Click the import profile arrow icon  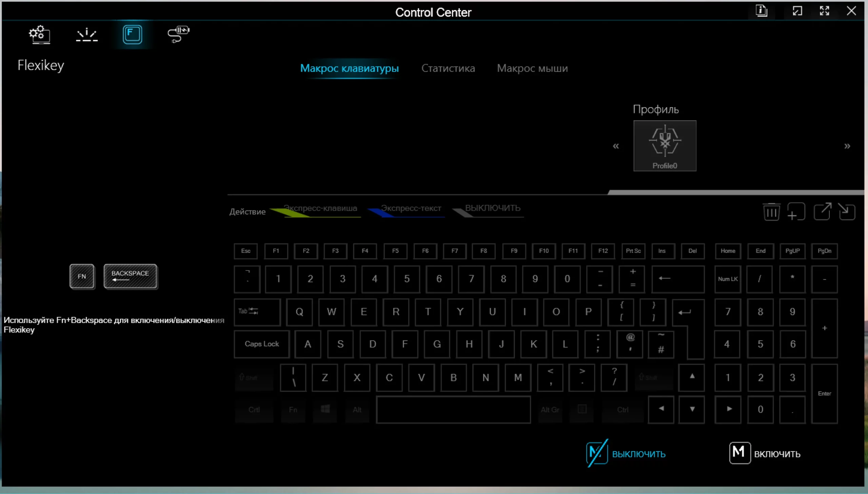coord(846,212)
